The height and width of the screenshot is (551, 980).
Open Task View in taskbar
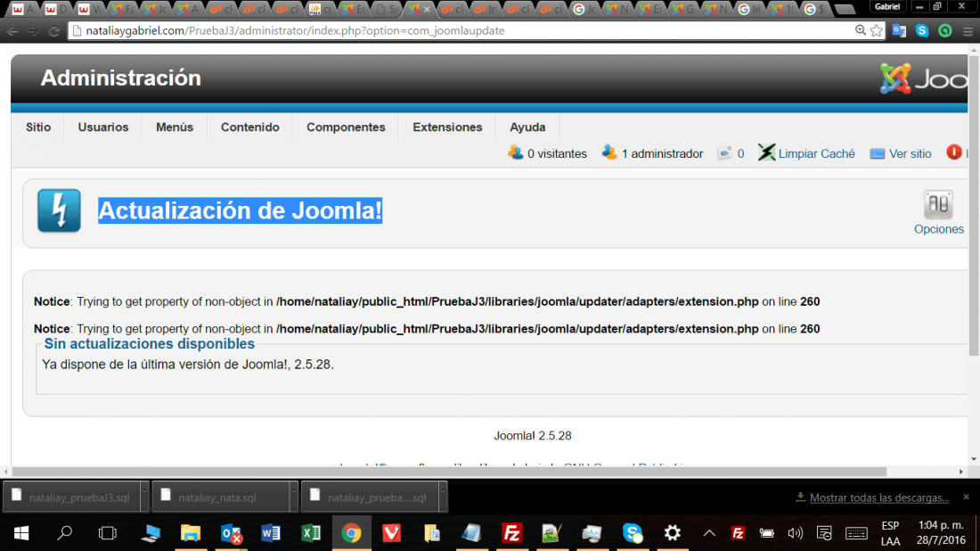click(108, 533)
